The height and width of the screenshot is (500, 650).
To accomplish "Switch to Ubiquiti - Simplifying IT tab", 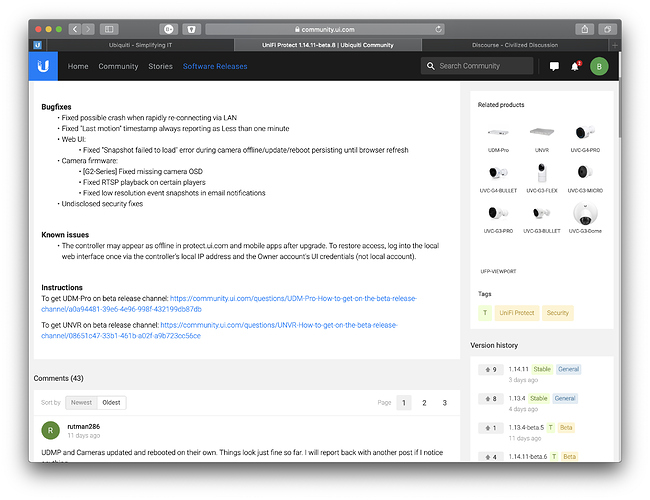I will [141, 45].
